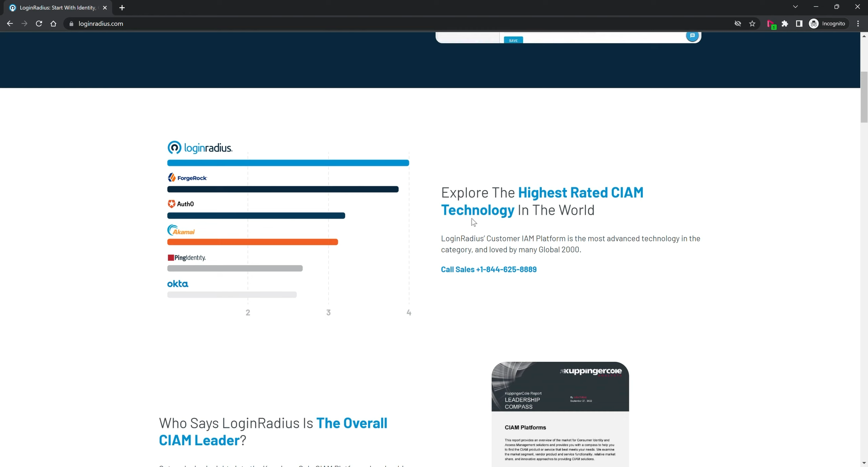Go back with the browser back arrow
The width and height of the screenshot is (868, 467).
[10, 23]
